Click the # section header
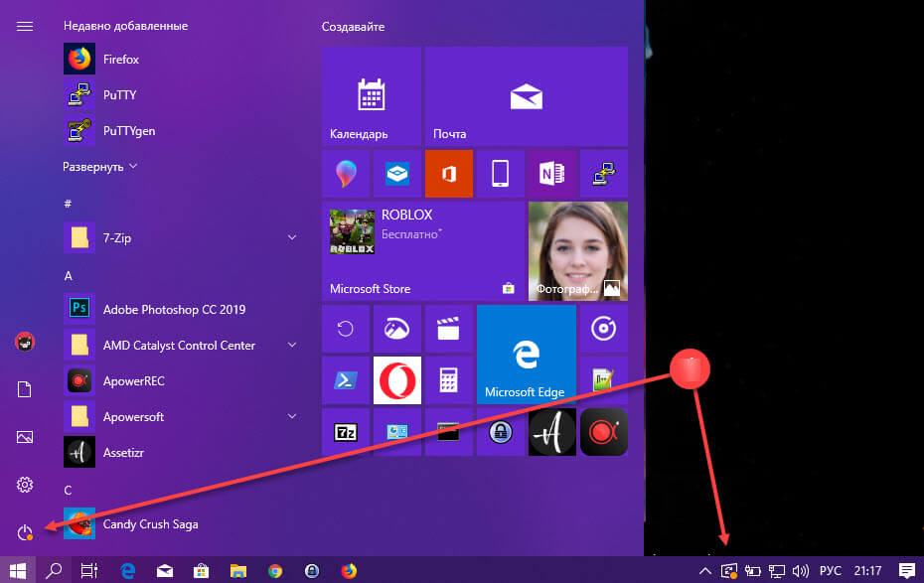924x583 pixels. pos(68,204)
